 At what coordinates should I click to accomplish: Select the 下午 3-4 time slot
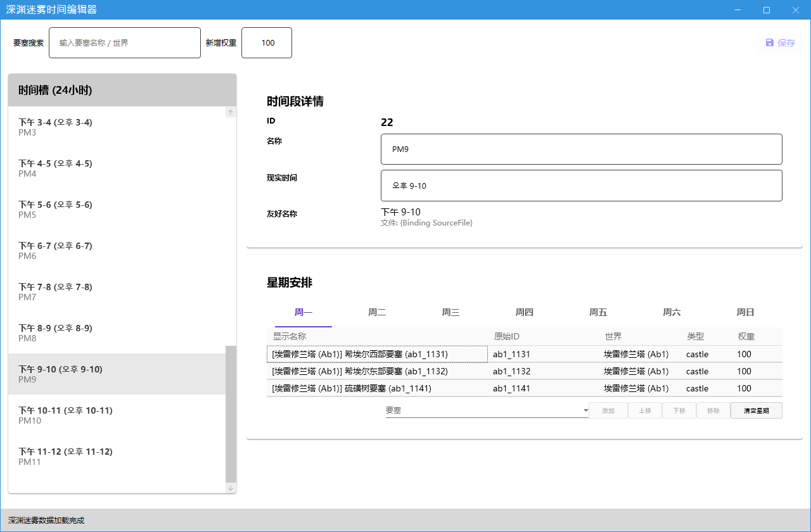pos(117,127)
